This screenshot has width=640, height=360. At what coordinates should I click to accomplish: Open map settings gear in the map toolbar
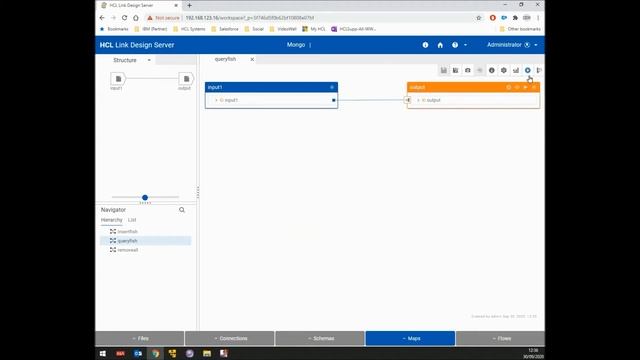(x=504, y=70)
